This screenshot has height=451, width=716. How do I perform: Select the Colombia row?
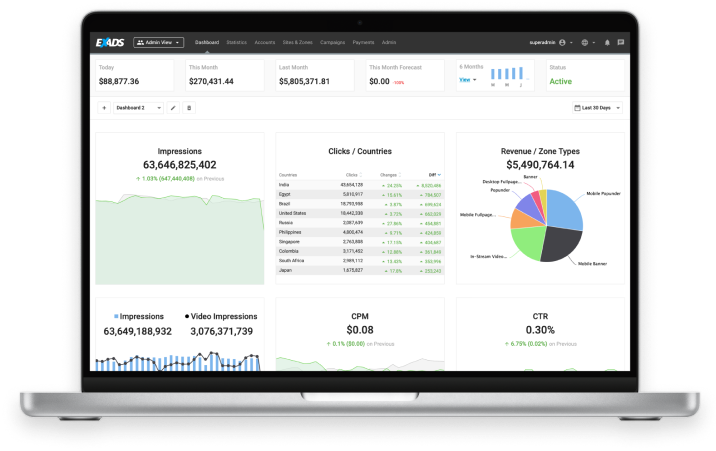click(x=360, y=251)
